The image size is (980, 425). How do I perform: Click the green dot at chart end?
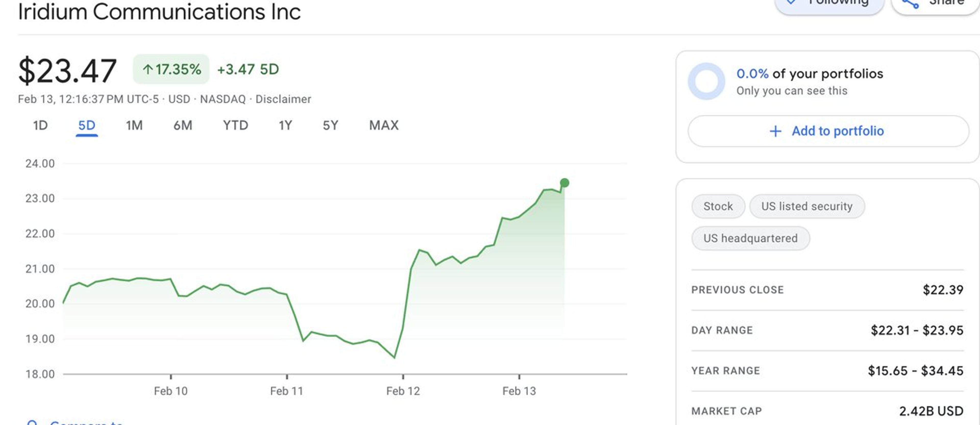(565, 183)
